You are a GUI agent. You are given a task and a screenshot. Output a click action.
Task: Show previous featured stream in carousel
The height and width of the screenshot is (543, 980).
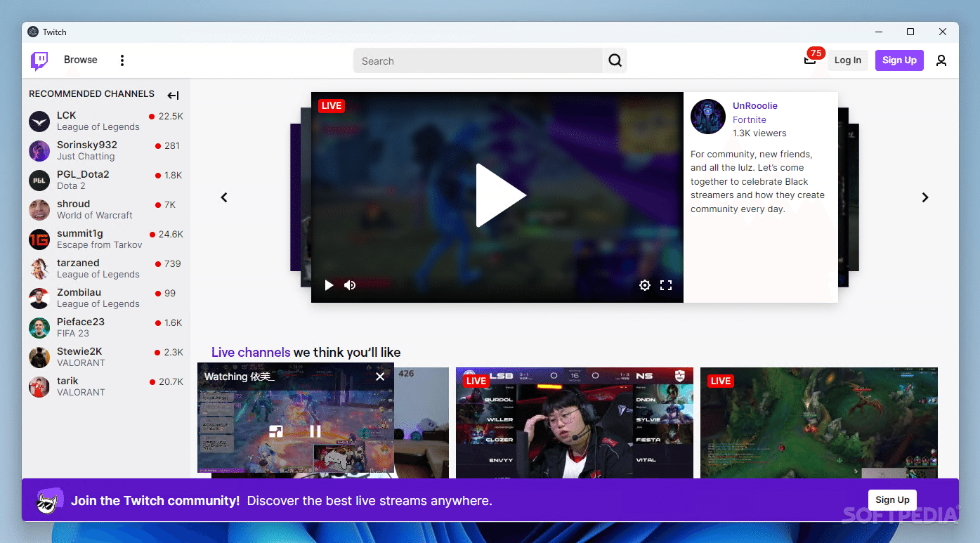[x=224, y=197]
